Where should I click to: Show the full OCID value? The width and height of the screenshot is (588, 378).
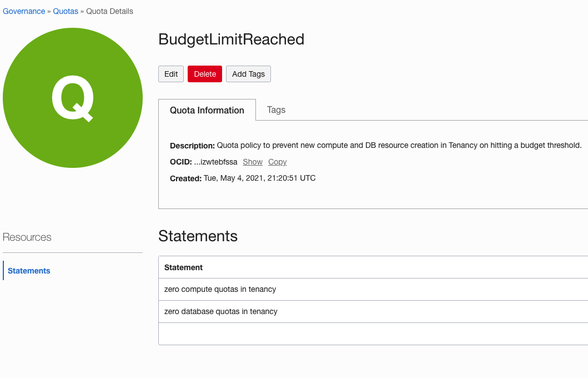pyautogui.click(x=252, y=162)
